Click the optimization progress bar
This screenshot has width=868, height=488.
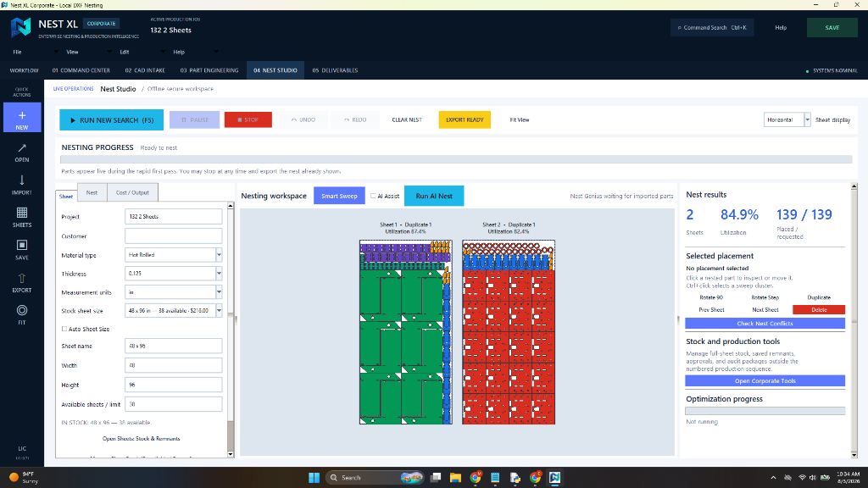click(765, 411)
